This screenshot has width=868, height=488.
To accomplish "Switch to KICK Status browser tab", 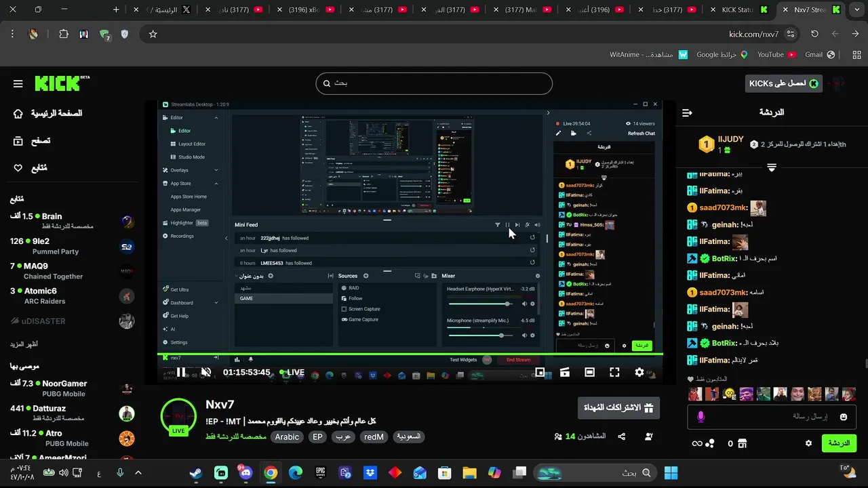I will pos(738,9).
